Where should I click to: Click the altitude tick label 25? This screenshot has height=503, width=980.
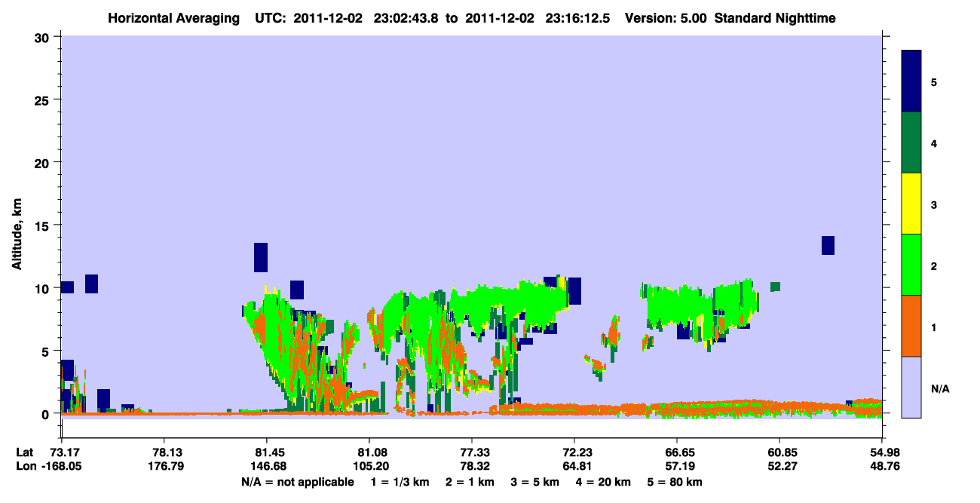[44, 100]
